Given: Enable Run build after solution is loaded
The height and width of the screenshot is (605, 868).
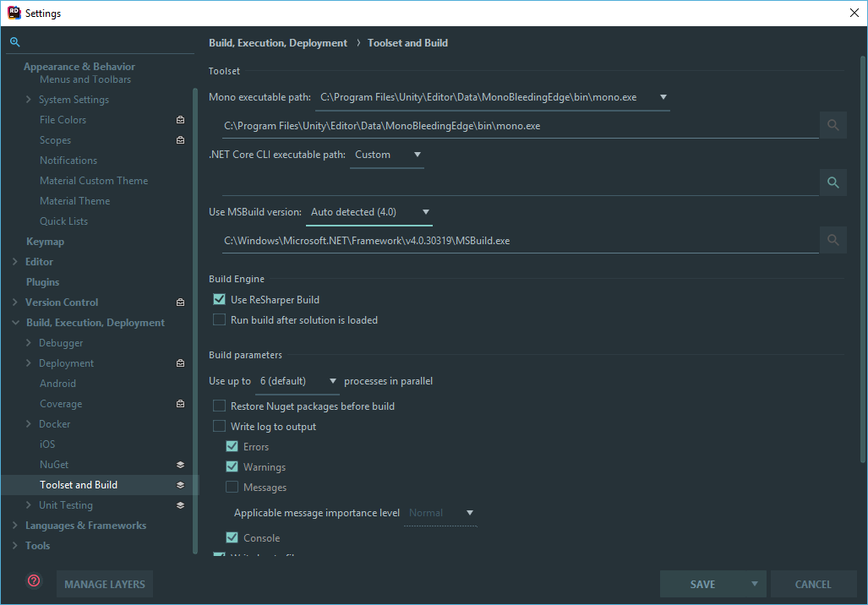Looking at the screenshot, I should click(x=219, y=319).
